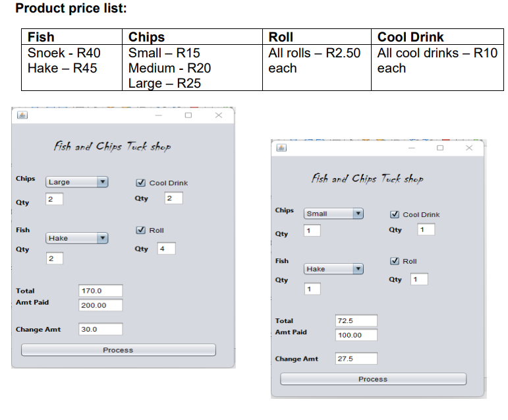Click the Java icon in the left window title bar
508x420 pixels.
point(22,115)
